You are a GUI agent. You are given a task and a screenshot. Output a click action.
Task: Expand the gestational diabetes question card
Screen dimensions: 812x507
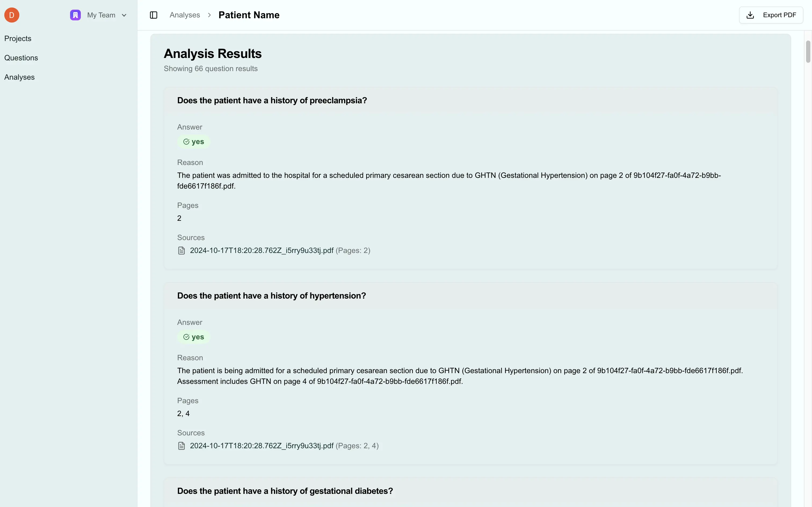point(285,491)
